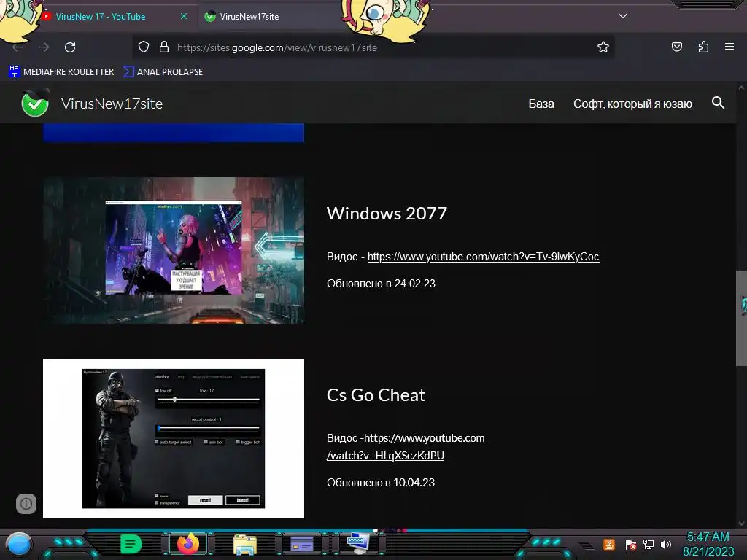This screenshot has height=560, width=747.
Task: Click the Cs Go Cheat thumbnail image
Action: pos(174,438)
